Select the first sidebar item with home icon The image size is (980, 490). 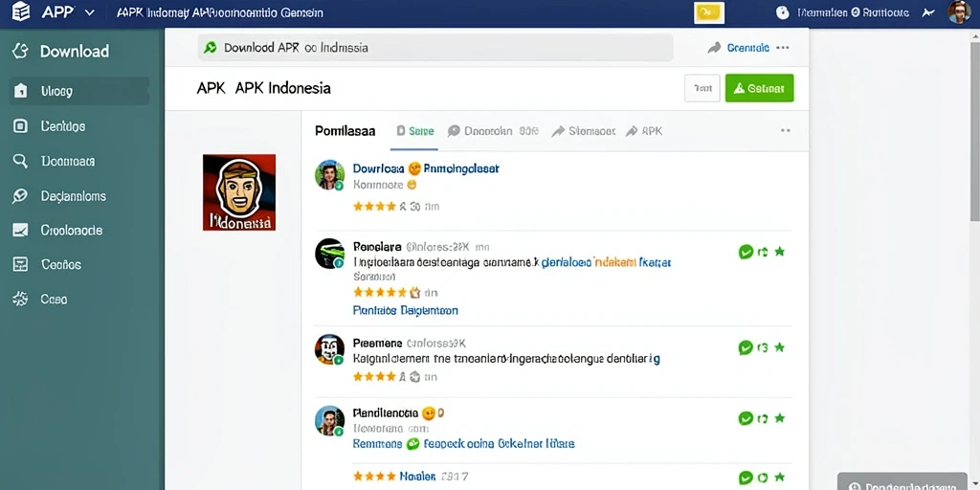point(79,91)
